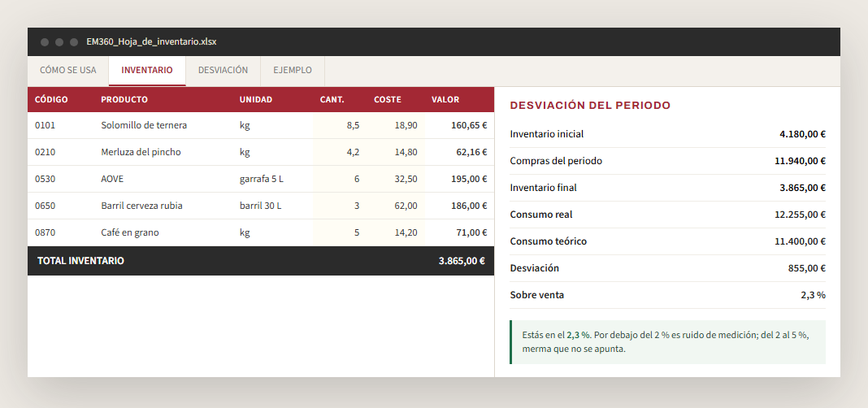Click the first window control dot in the title bar
868x408 pixels.
point(45,42)
